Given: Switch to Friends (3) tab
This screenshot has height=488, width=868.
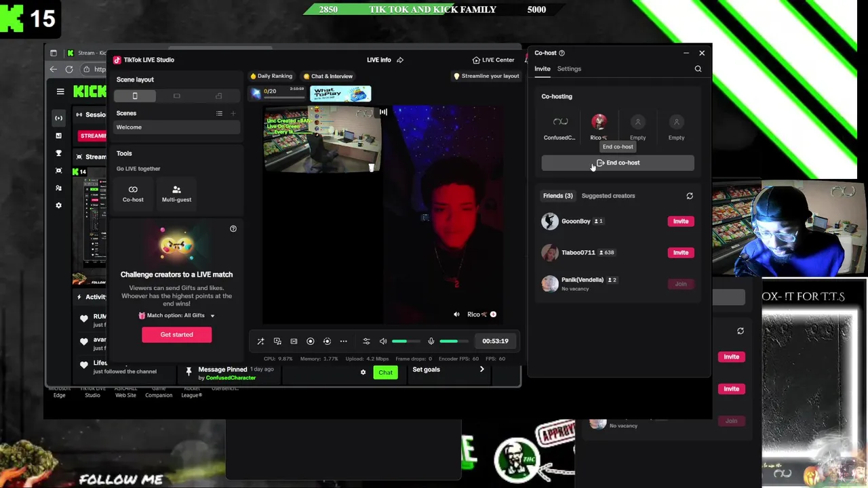Looking at the screenshot, I should pos(557,196).
